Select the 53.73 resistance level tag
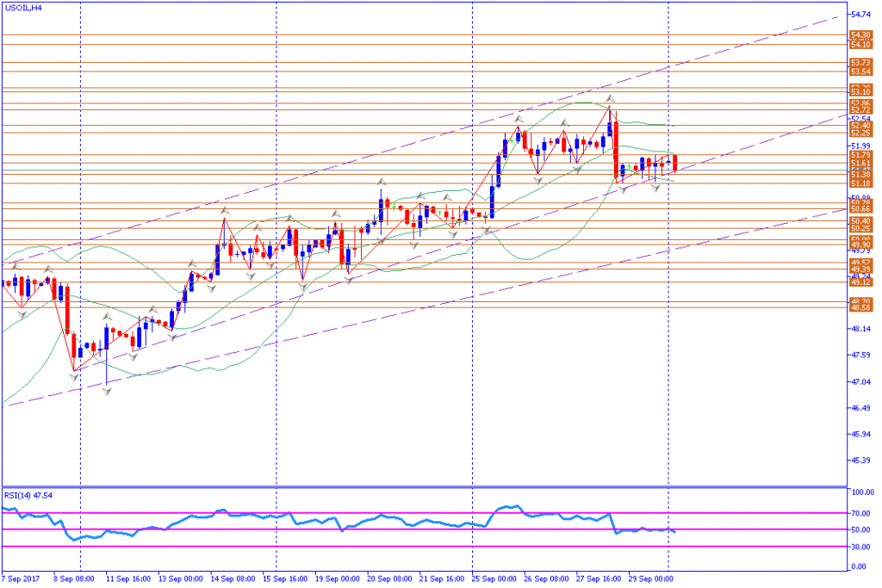 860,63
